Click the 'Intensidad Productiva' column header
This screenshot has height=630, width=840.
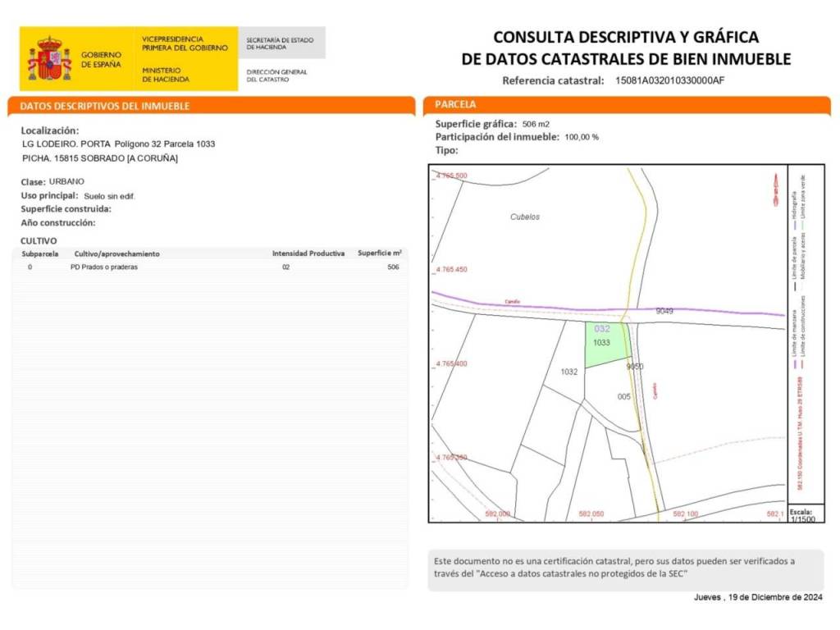[x=308, y=253]
